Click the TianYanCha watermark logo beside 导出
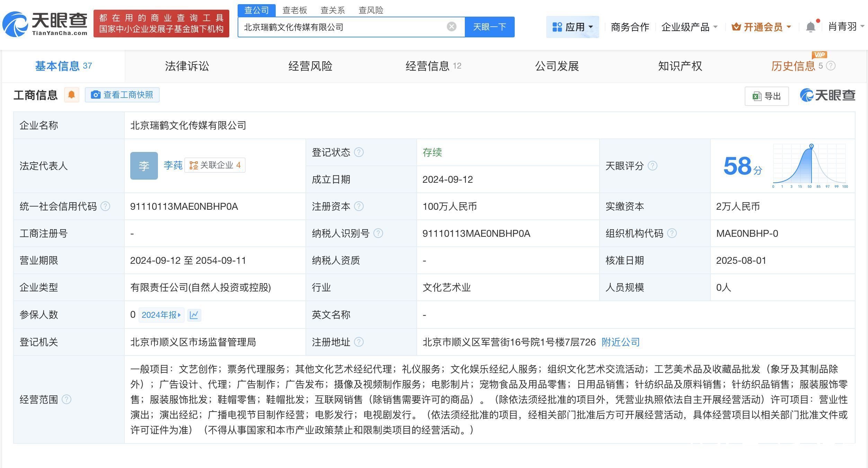 tap(827, 95)
